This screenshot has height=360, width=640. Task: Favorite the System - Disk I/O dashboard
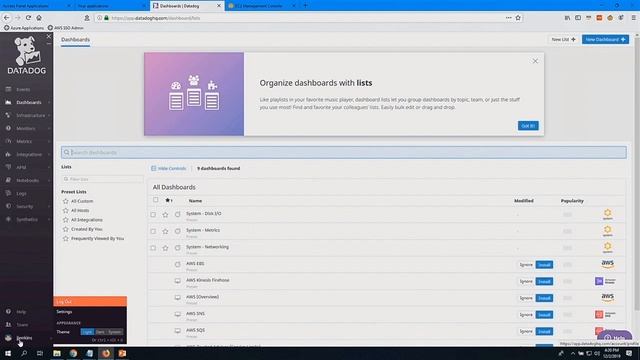(165, 214)
